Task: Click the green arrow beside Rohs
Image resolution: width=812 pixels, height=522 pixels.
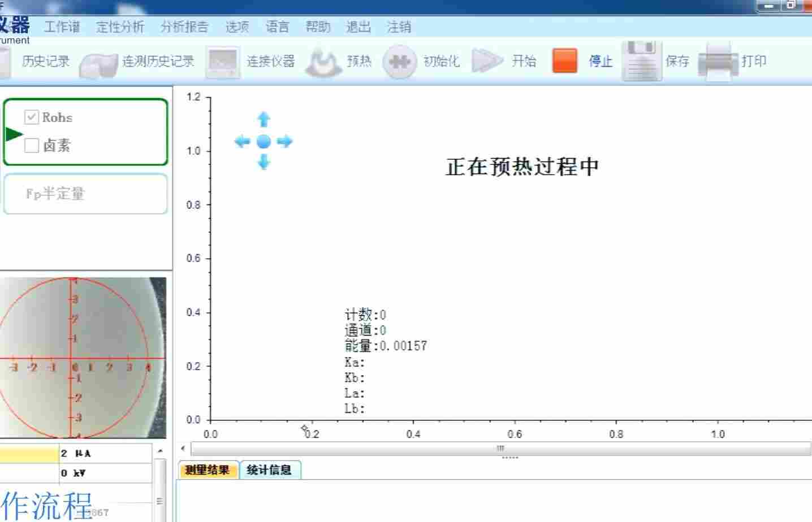Action: pos(15,134)
